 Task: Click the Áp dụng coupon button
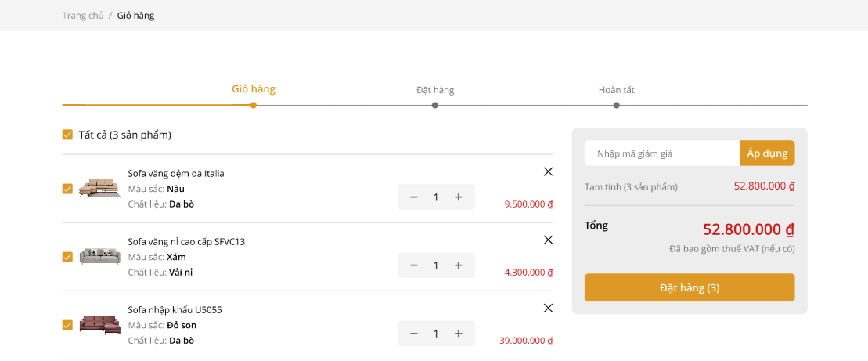point(767,153)
